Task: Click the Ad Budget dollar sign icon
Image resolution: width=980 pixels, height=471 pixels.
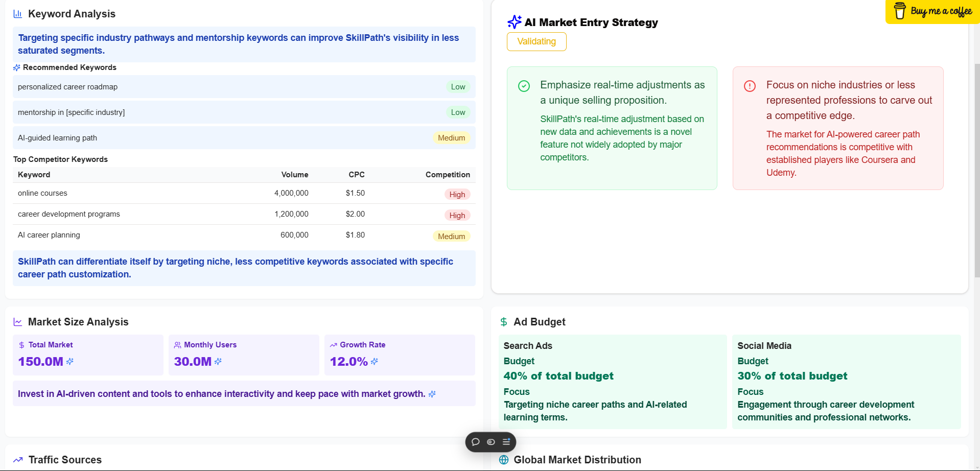Action: click(504, 322)
